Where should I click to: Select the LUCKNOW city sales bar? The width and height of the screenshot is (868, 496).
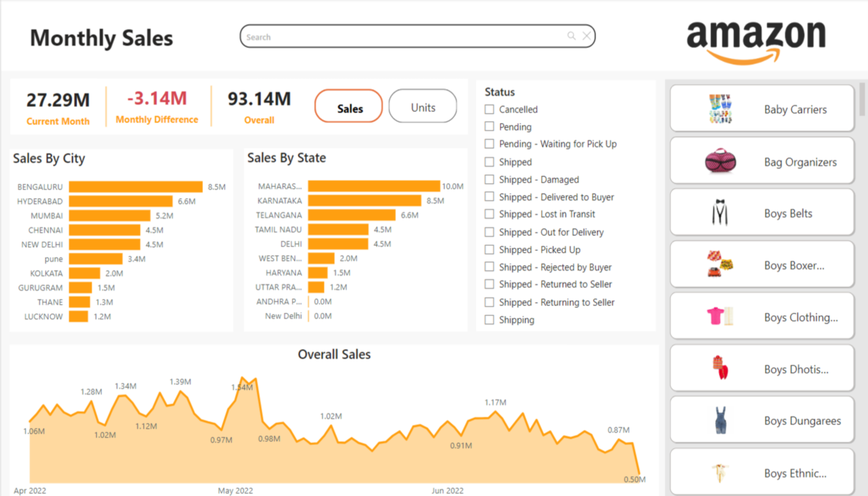point(79,316)
